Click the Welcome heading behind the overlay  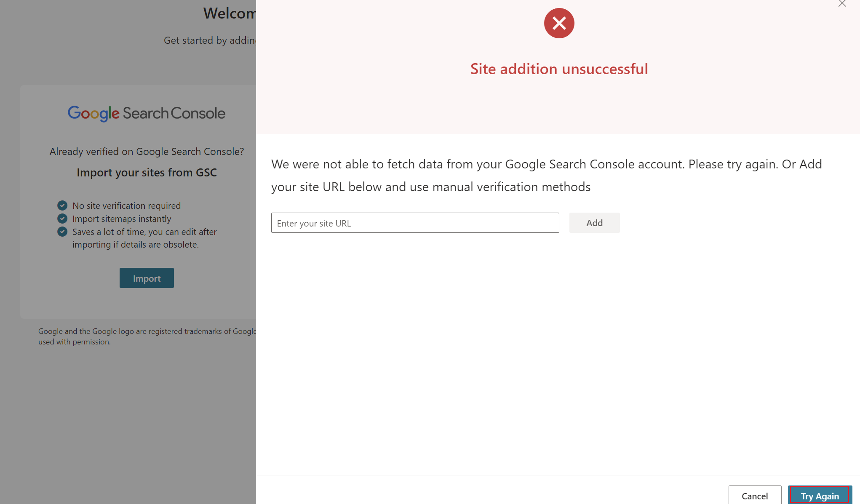click(x=230, y=13)
